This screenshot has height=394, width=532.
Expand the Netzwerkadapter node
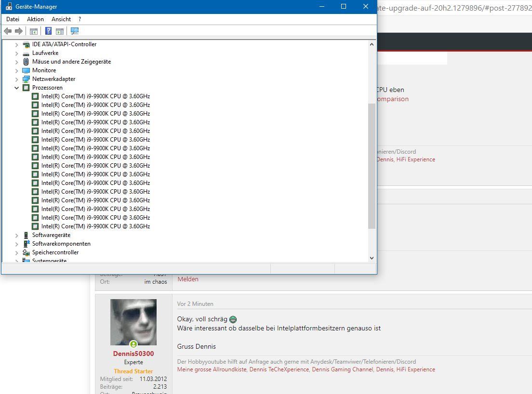coord(16,79)
